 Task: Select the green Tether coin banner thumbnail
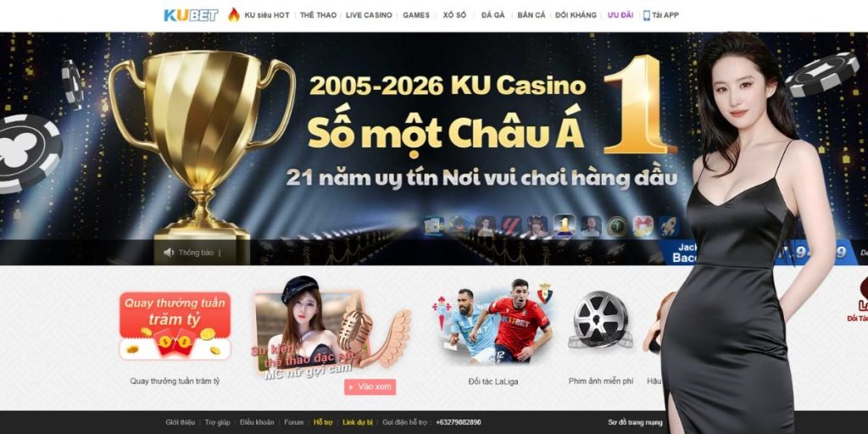617,225
